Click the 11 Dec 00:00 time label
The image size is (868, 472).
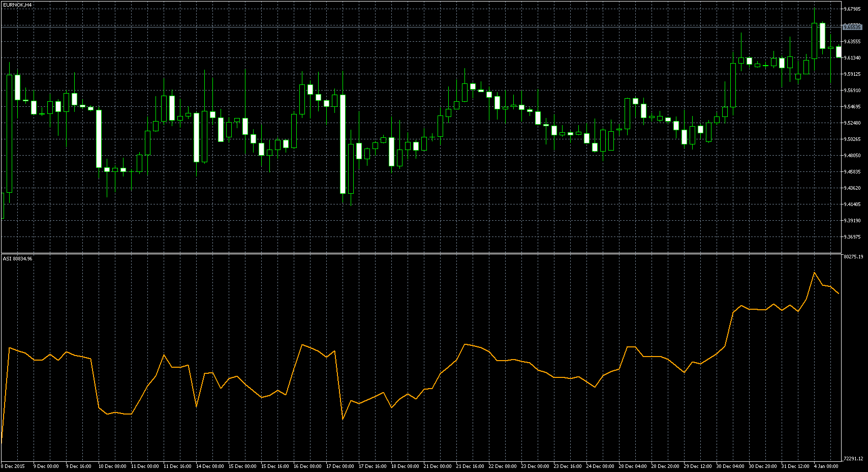coord(145,466)
